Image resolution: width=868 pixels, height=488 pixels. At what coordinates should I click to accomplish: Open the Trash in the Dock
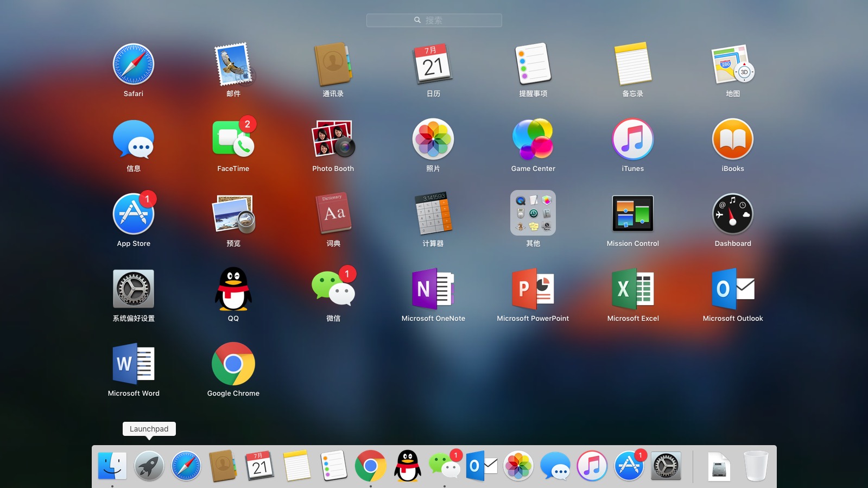pyautogui.click(x=756, y=466)
